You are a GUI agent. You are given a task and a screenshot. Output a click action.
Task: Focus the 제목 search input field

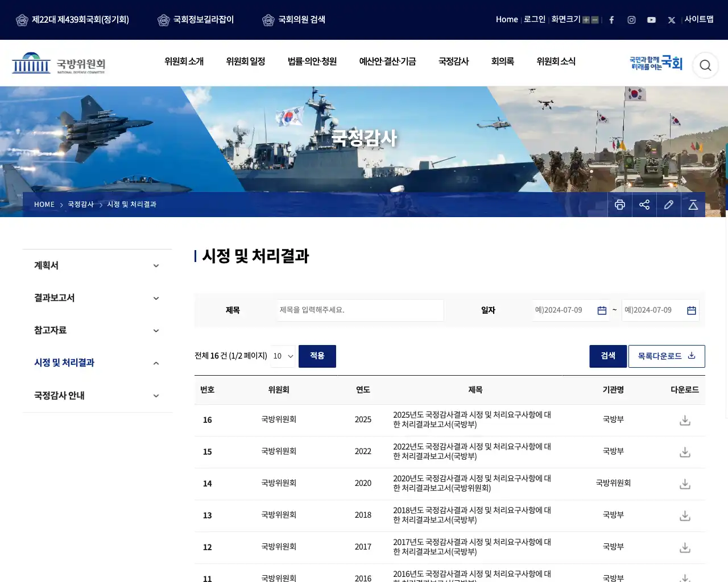pyautogui.click(x=361, y=310)
